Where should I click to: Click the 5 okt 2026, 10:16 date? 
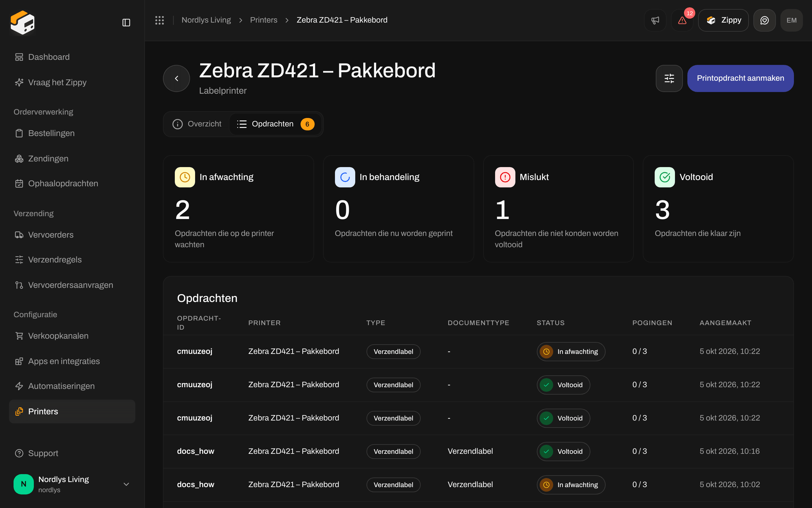729,451
